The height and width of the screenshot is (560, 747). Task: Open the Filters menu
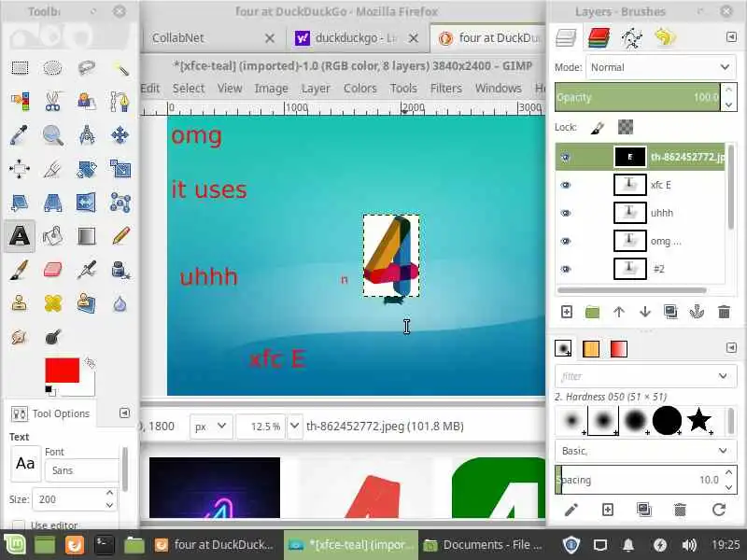pyautogui.click(x=446, y=89)
